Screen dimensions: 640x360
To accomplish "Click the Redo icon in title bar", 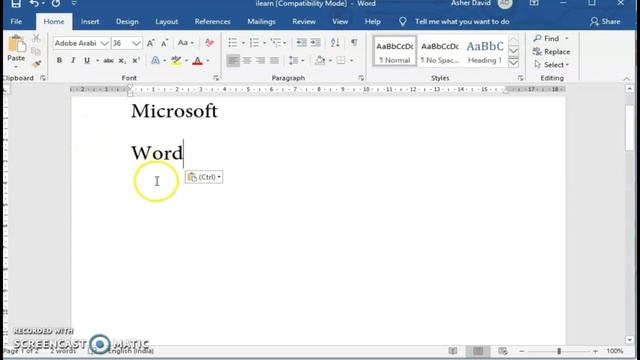I will [56, 4].
